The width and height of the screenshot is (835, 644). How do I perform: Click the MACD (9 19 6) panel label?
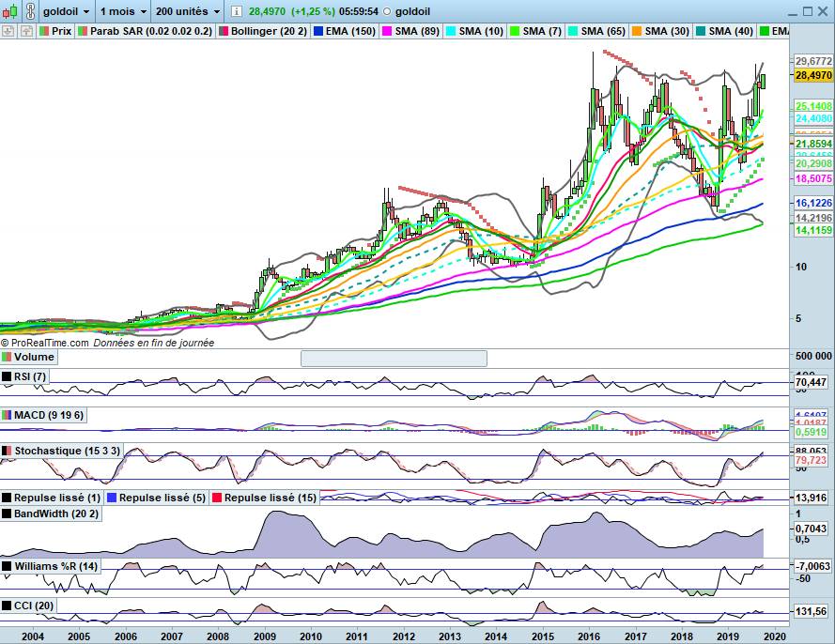(42, 415)
